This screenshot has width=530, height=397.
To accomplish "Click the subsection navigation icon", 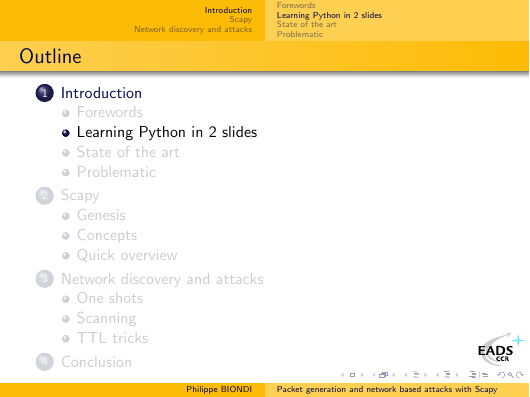I will (x=416, y=375).
